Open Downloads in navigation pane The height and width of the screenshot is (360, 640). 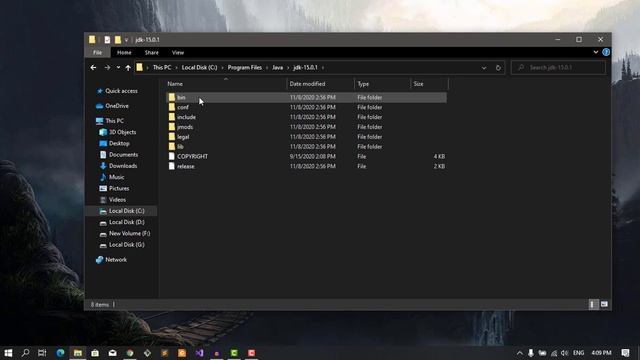click(123, 166)
